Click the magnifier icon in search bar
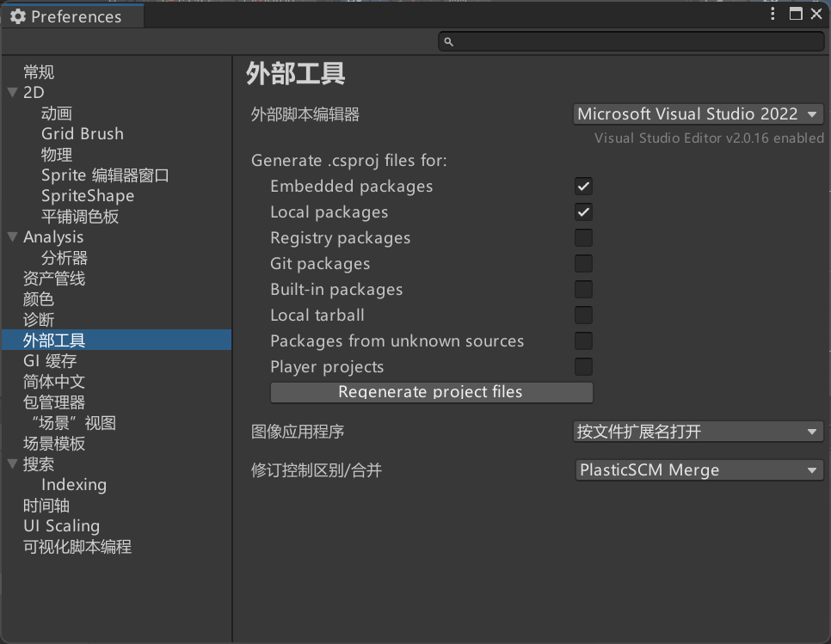831x644 pixels. click(449, 41)
